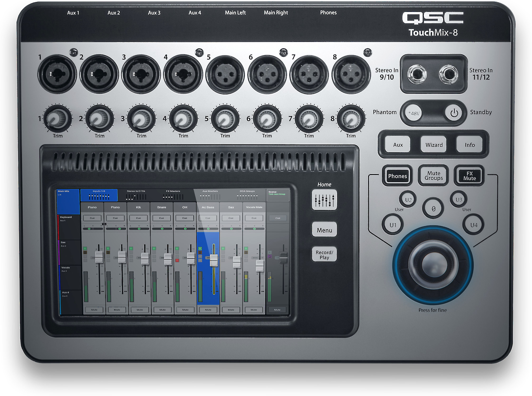
Task: Mute the main output strip
Action: [x=277, y=310]
